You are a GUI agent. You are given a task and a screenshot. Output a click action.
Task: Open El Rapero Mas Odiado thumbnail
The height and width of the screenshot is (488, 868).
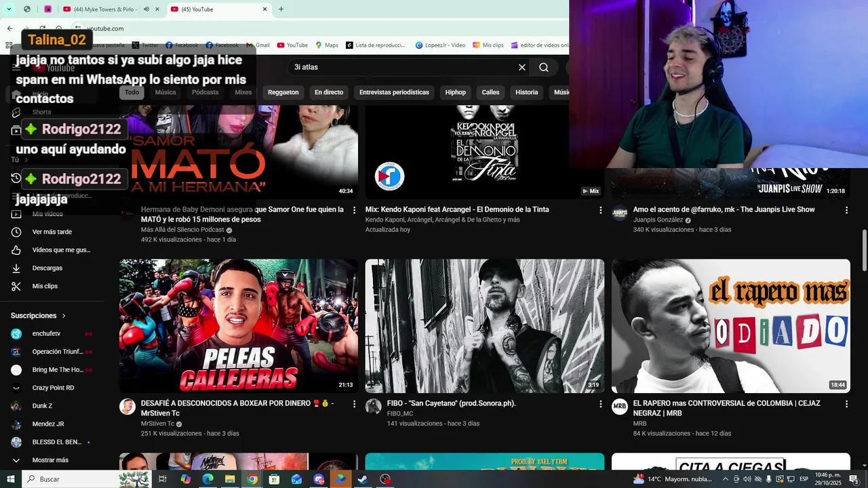[x=731, y=326]
